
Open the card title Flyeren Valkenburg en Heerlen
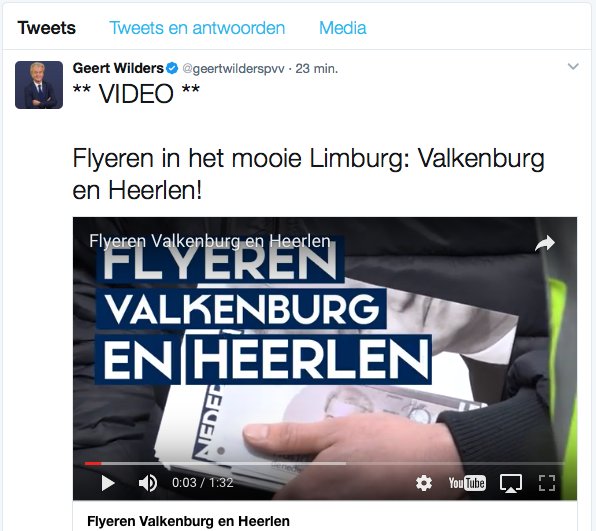(x=188, y=521)
